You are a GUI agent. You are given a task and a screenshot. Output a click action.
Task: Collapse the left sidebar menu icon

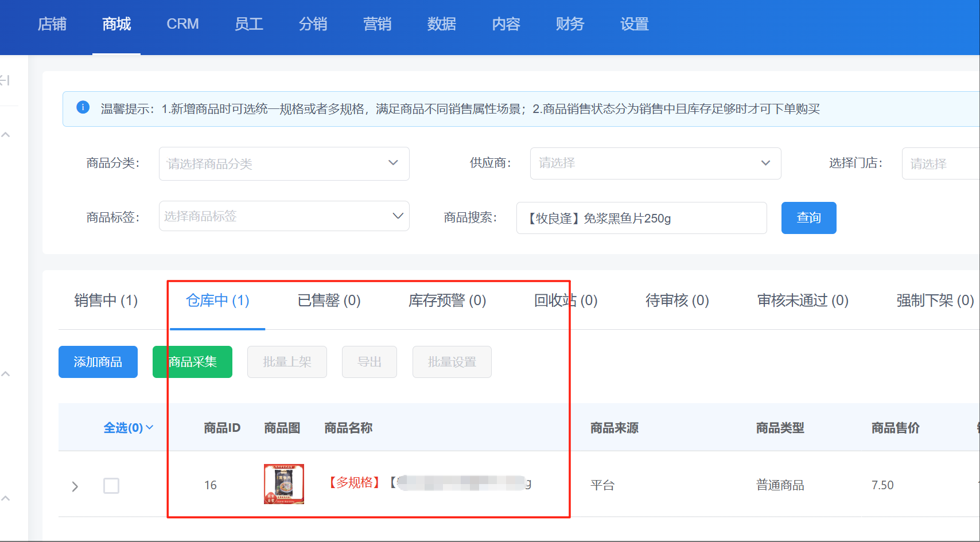pos(5,80)
